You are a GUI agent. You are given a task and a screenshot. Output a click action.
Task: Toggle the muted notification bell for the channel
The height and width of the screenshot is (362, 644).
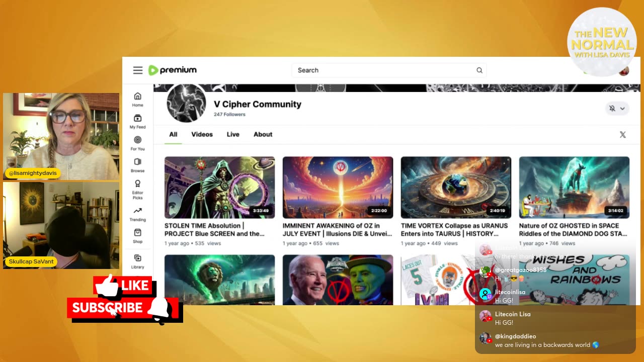coord(612,109)
